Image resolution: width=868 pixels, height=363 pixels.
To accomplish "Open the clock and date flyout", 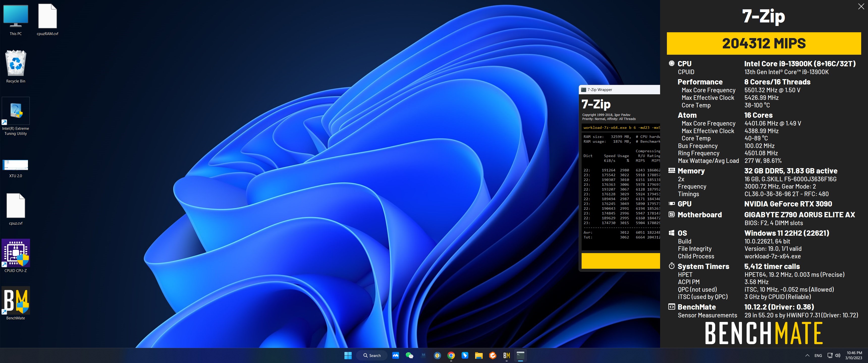I will pos(854,355).
